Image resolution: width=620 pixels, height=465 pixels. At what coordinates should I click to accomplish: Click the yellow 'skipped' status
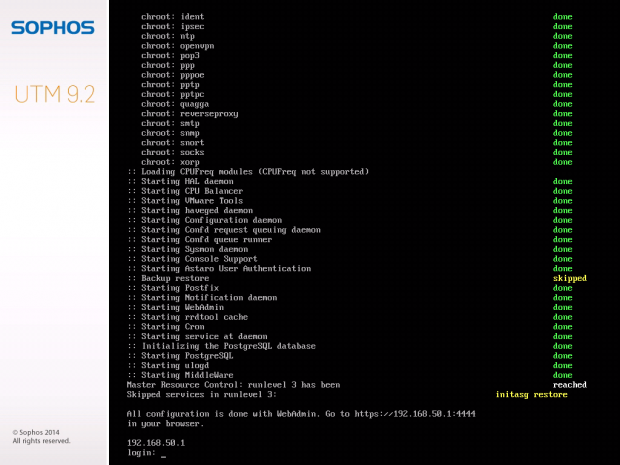[x=570, y=278]
